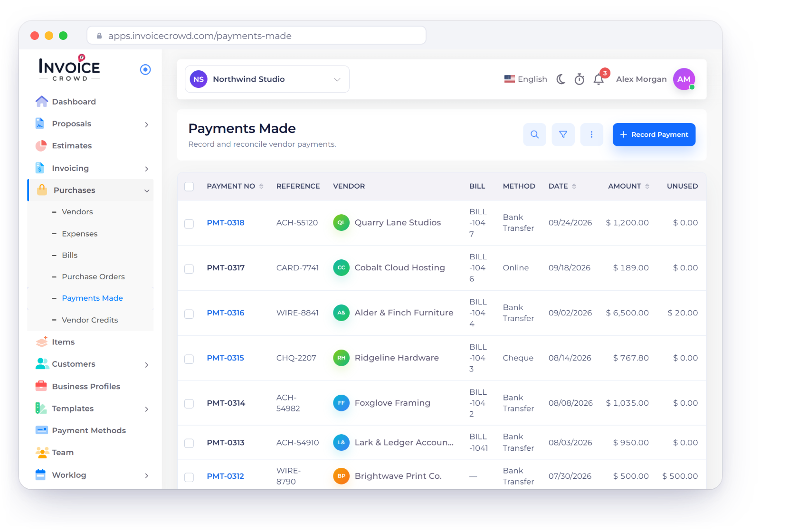Click the Estimates pie chart icon

pyautogui.click(x=41, y=145)
